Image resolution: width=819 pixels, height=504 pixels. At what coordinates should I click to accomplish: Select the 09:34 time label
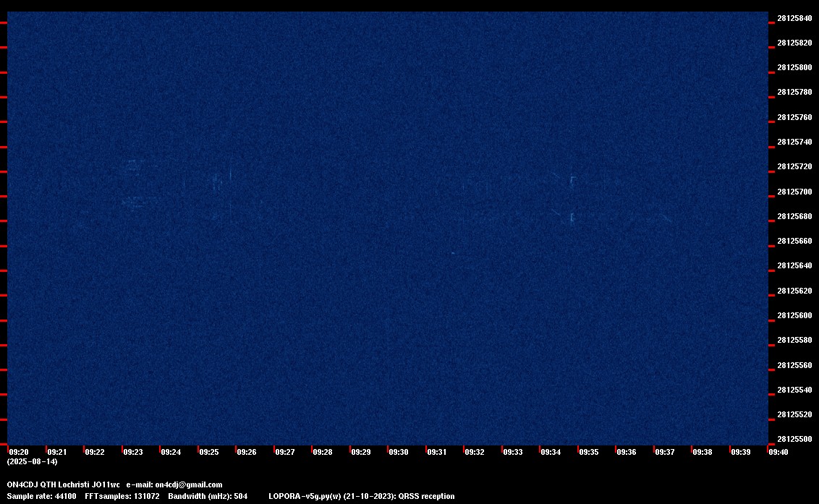[551, 452]
